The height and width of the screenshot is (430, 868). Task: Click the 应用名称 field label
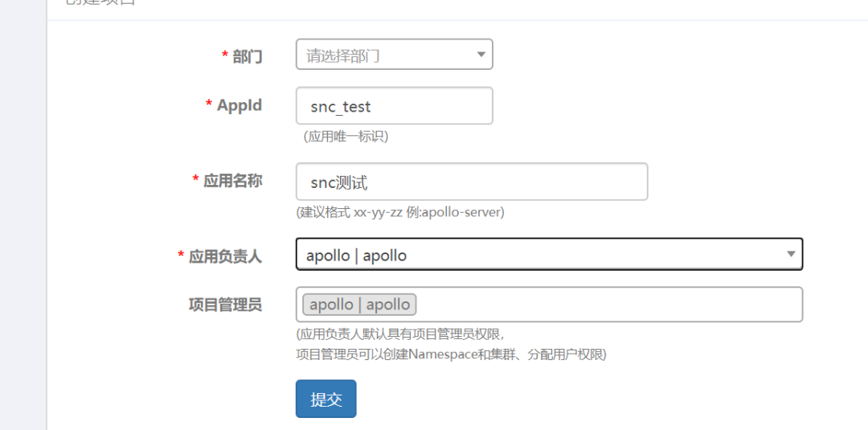(x=232, y=181)
